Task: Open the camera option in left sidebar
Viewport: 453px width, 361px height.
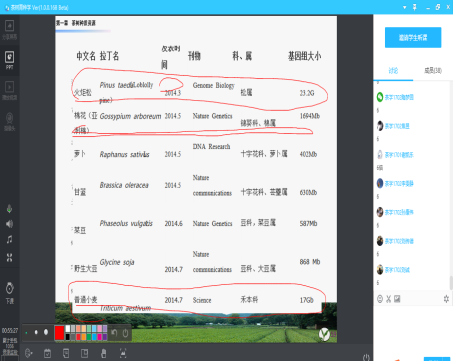Action: click(x=9, y=121)
